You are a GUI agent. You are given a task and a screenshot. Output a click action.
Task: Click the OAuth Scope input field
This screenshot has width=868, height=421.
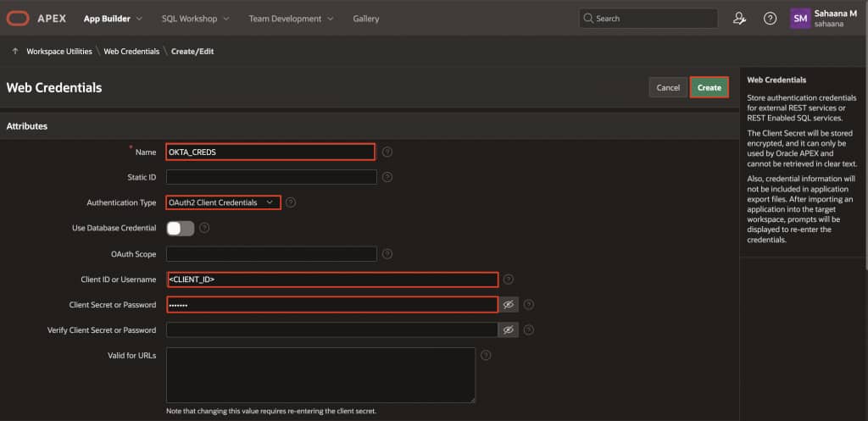(271, 254)
